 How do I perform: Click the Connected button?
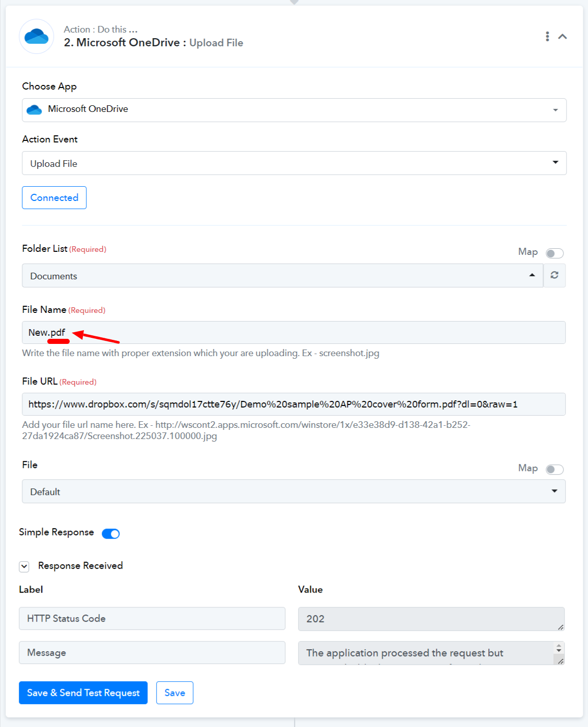[x=54, y=197]
